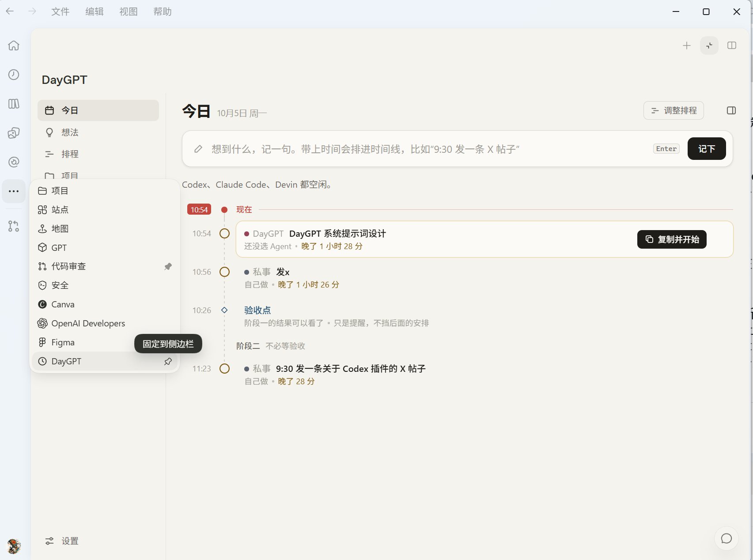The width and height of the screenshot is (753, 560).
Task: Click the three-dot more apps button
Action: tap(14, 191)
